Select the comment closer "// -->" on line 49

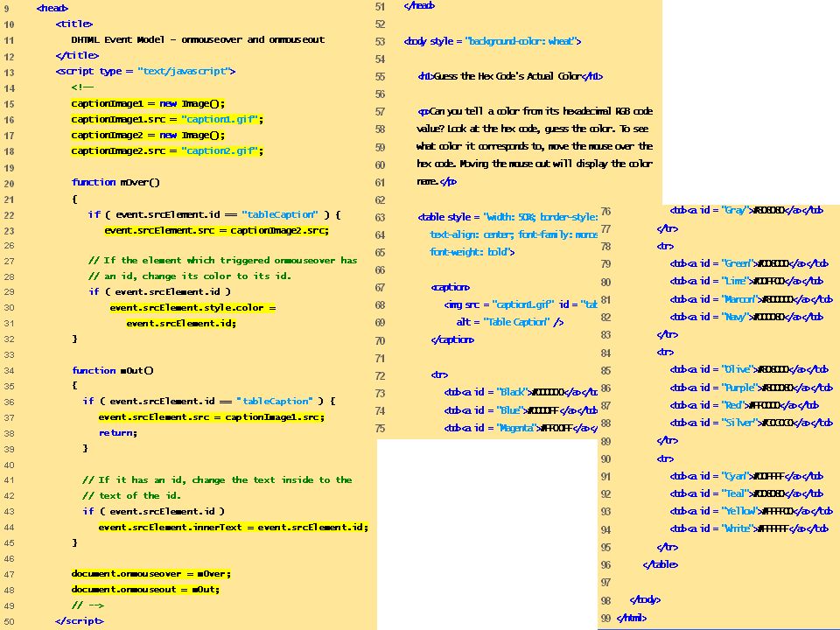pos(87,605)
